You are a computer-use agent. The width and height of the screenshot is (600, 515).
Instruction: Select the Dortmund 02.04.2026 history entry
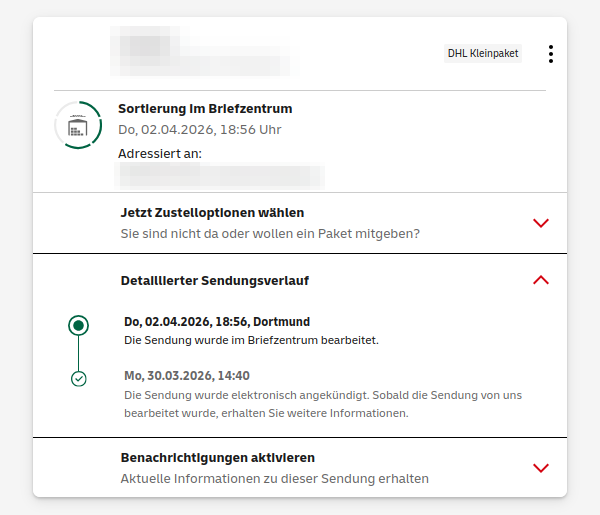pyautogui.click(x=217, y=322)
